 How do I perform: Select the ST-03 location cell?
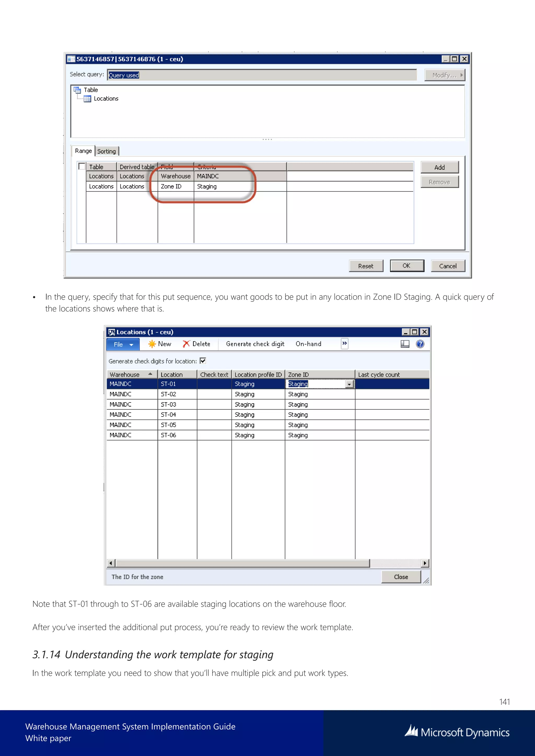point(177,404)
